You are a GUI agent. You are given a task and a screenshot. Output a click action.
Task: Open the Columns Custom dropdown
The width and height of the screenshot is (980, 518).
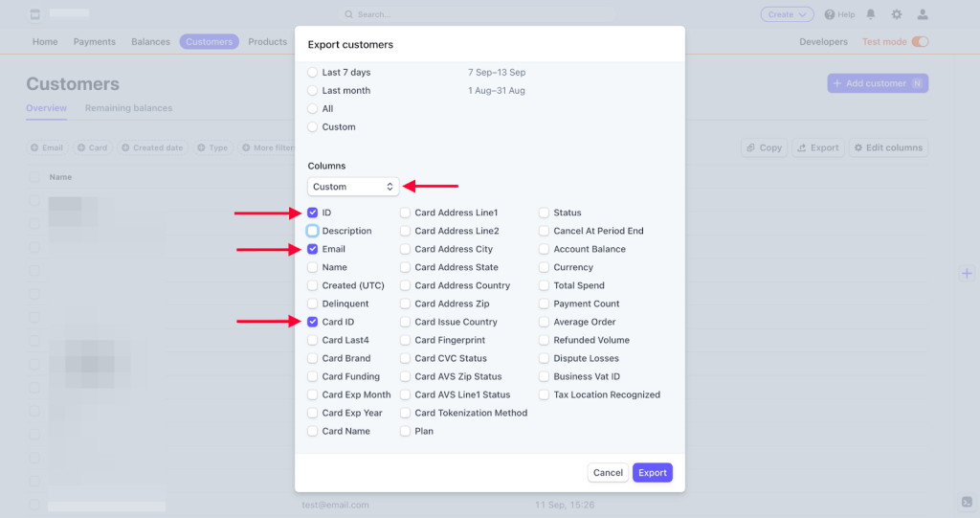353,187
